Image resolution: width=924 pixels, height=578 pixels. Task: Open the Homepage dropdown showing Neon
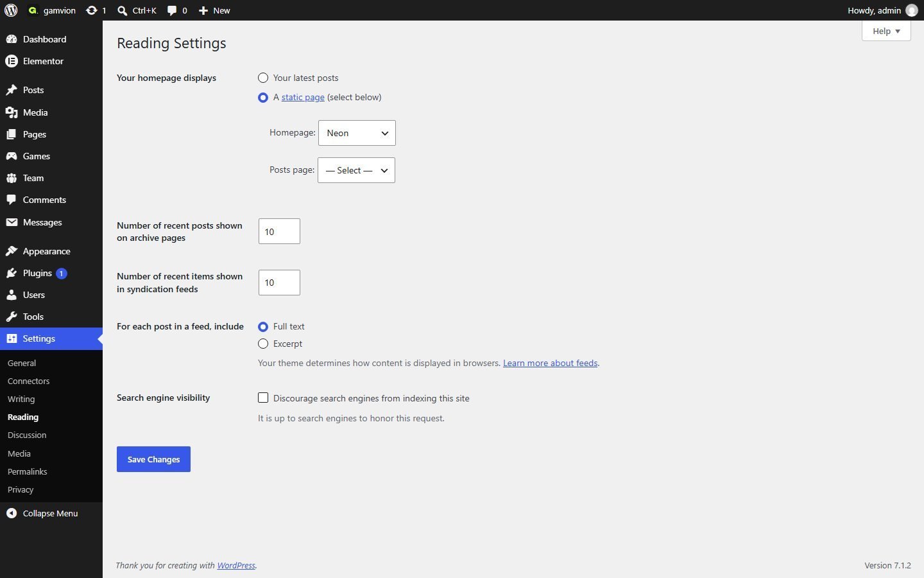coord(357,133)
